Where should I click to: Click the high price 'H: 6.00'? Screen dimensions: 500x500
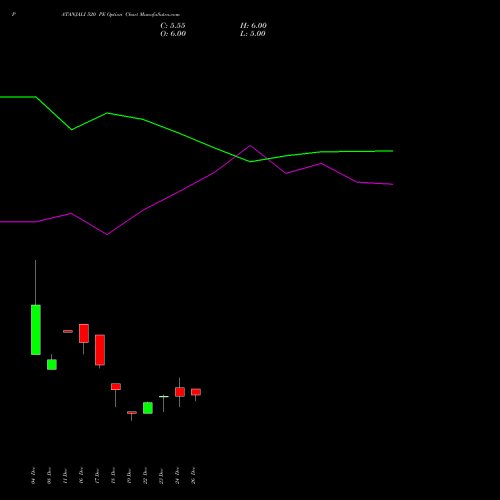click(253, 26)
